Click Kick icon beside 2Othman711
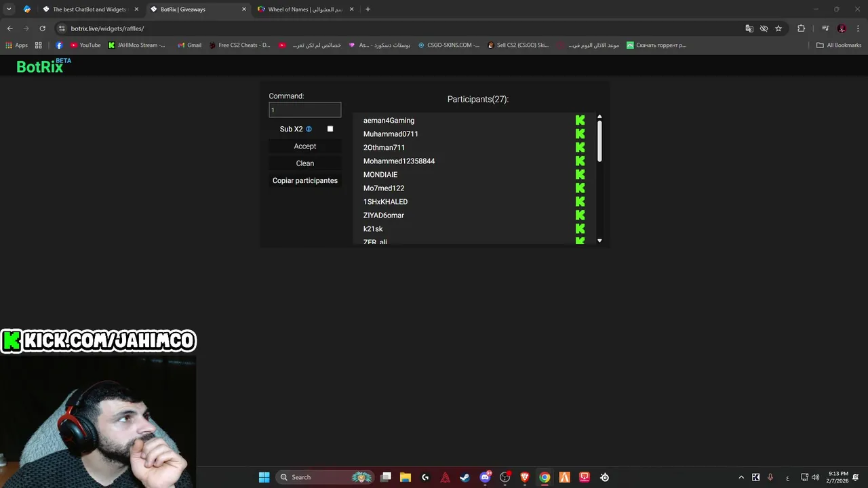The image size is (868, 488). [580, 147]
